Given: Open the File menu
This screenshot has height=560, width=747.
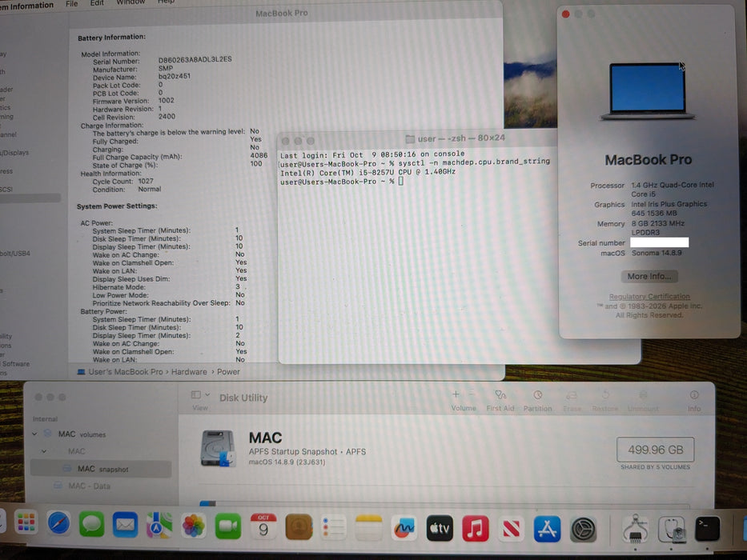Looking at the screenshot, I should click(71, 3).
